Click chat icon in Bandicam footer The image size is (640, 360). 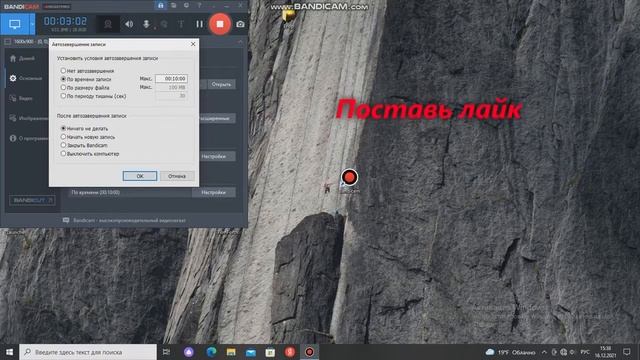[66, 220]
